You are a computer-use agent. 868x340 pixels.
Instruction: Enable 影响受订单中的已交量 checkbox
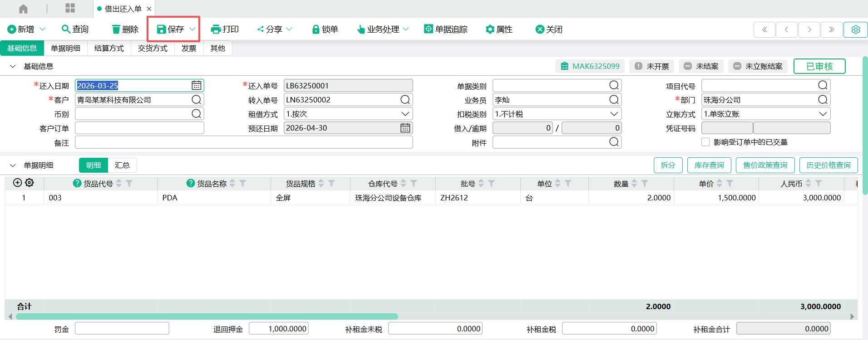(705, 142)
